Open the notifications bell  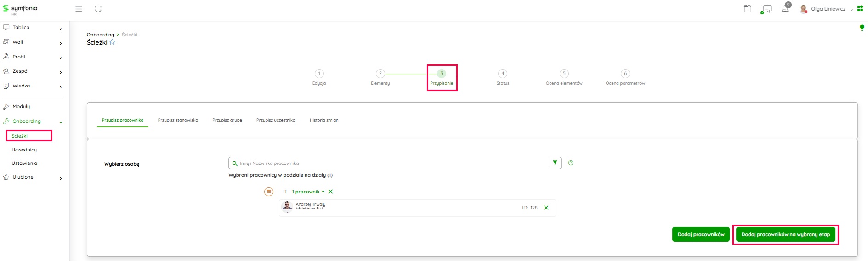[785, 9]
